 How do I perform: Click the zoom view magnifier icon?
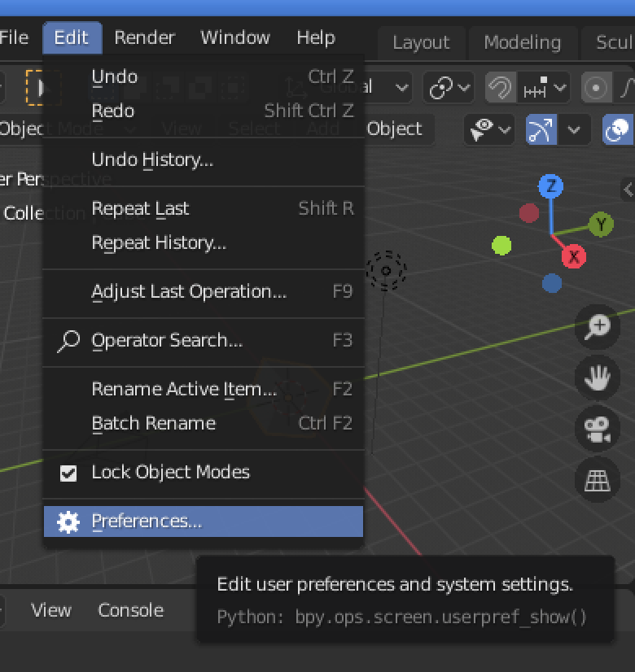(x=597, y=327)
